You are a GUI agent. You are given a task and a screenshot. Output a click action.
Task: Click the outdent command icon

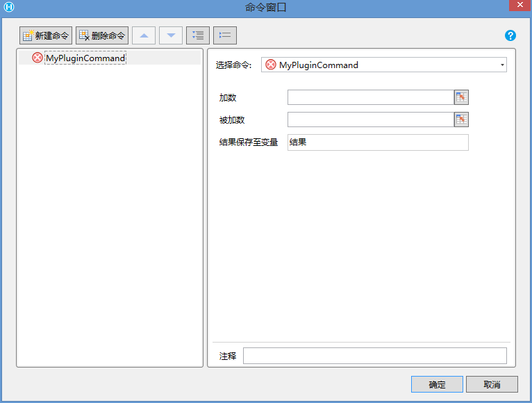[225, 35]
